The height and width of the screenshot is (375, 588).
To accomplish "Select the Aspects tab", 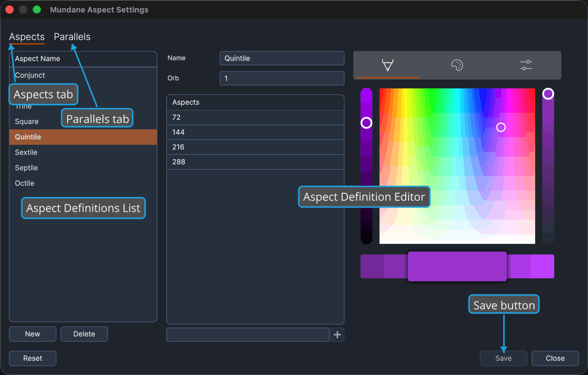I will point(27,37).
